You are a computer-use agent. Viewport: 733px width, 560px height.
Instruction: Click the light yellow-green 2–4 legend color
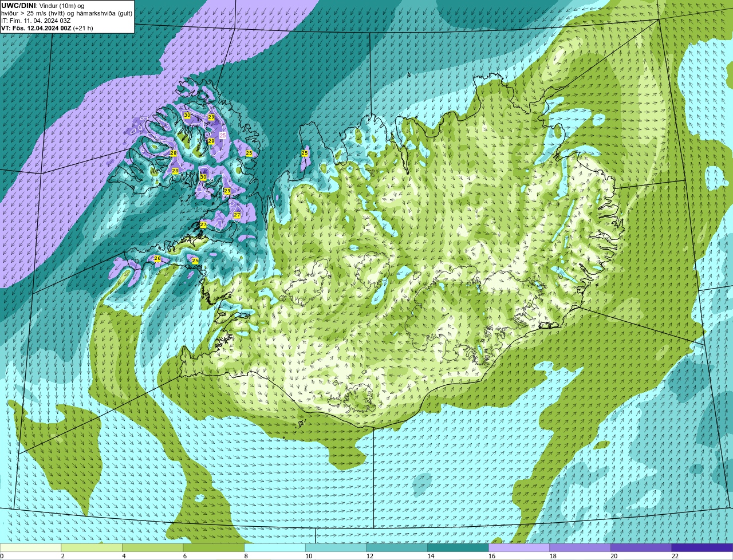tap(92, 547)
